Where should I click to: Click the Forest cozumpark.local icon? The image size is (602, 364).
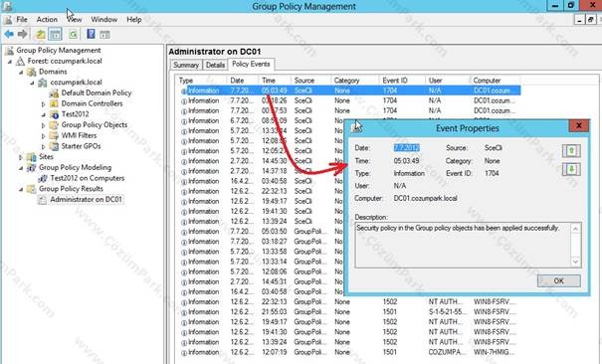(x=20, y=62)
